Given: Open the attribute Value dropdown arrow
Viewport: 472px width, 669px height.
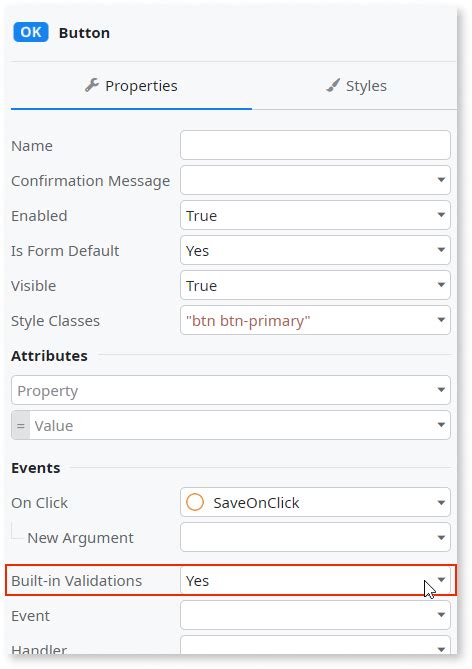Looking at the screenshot, I should [x=441, y=425].
